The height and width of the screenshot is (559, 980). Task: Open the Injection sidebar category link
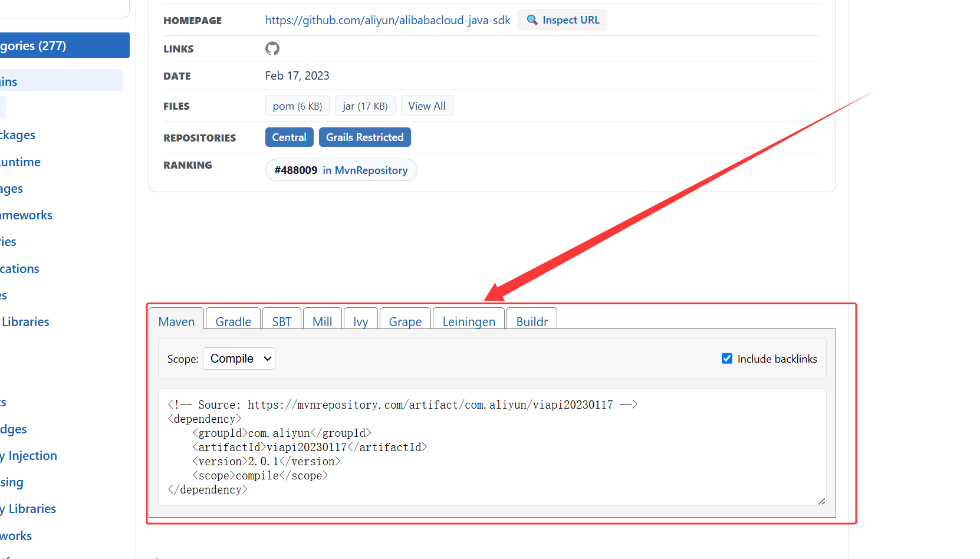pyautogui.click(x=29, y=456)
